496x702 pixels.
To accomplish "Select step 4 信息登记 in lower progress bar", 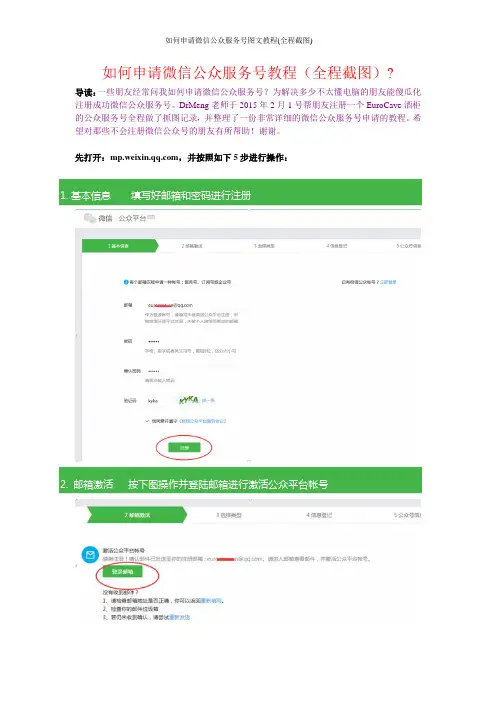I will pos(319,515).
